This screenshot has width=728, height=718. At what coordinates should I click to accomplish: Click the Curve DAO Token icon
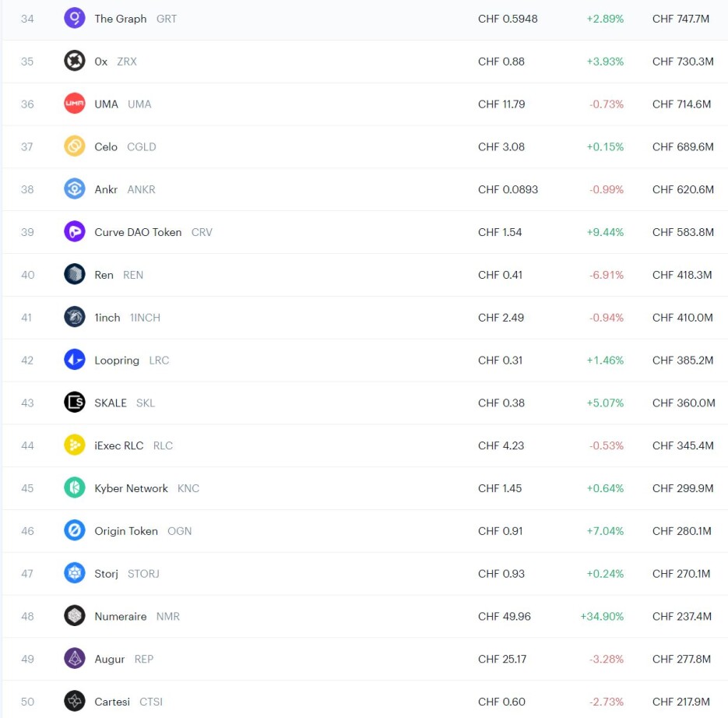[x=74, y=232]
